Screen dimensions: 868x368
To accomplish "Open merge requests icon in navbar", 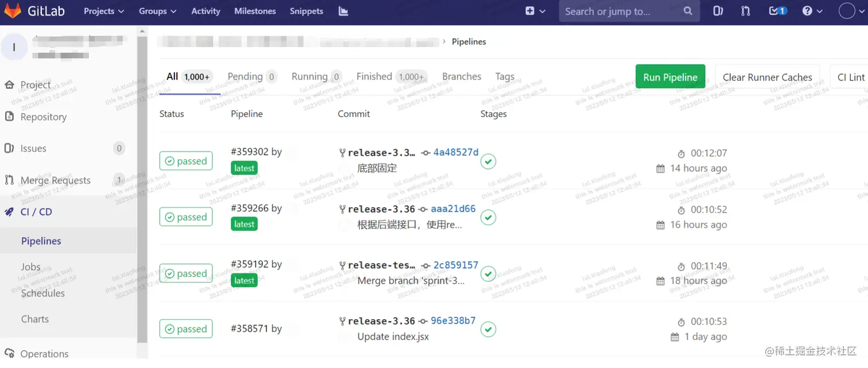I will tap(745, 11).
